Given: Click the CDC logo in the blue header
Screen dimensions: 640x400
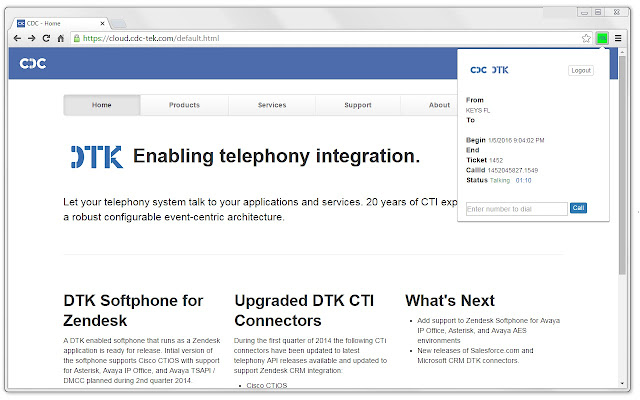Looking at the screenshot, I should pyautogui.click(x=33, y=63).
